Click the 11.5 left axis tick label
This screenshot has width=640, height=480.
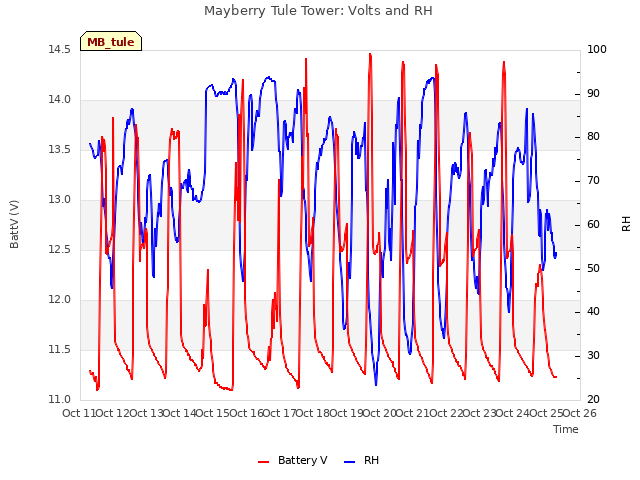click(x=60, y=349)
